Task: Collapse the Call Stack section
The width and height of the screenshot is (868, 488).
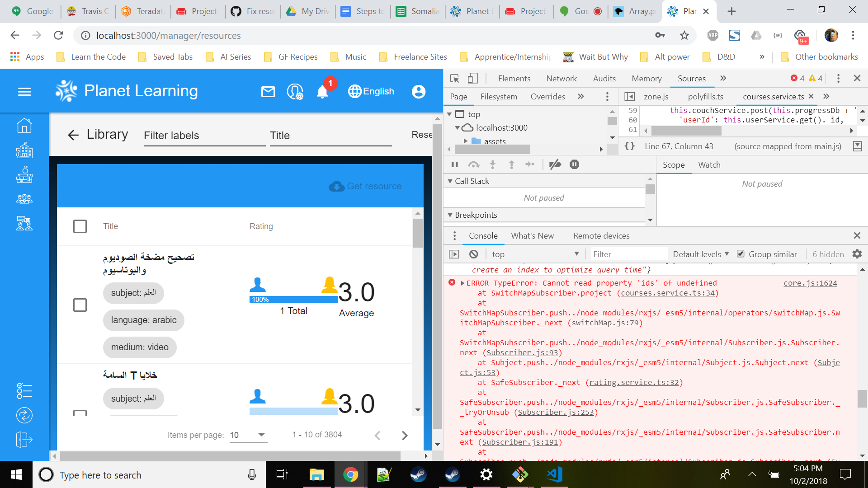Action: pos(450,181)
